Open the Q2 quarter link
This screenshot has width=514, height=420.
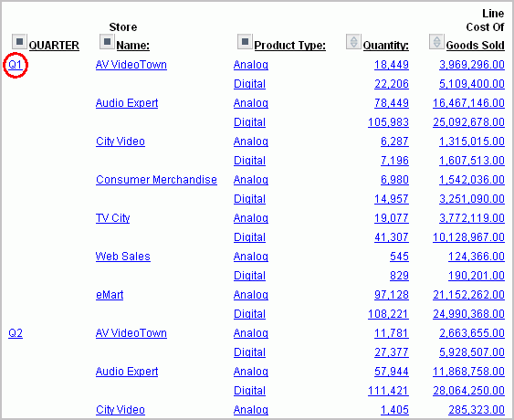click(16, 333)
